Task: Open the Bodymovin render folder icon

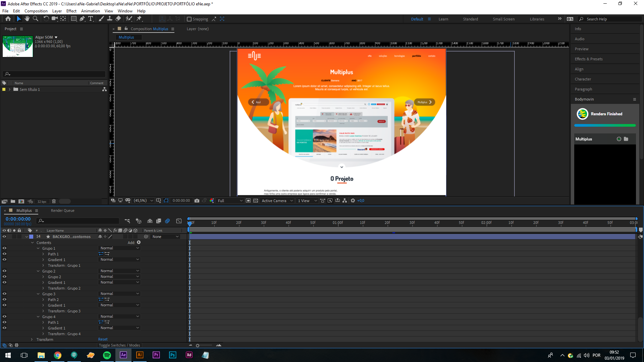Action: click(x=626, y=139)
